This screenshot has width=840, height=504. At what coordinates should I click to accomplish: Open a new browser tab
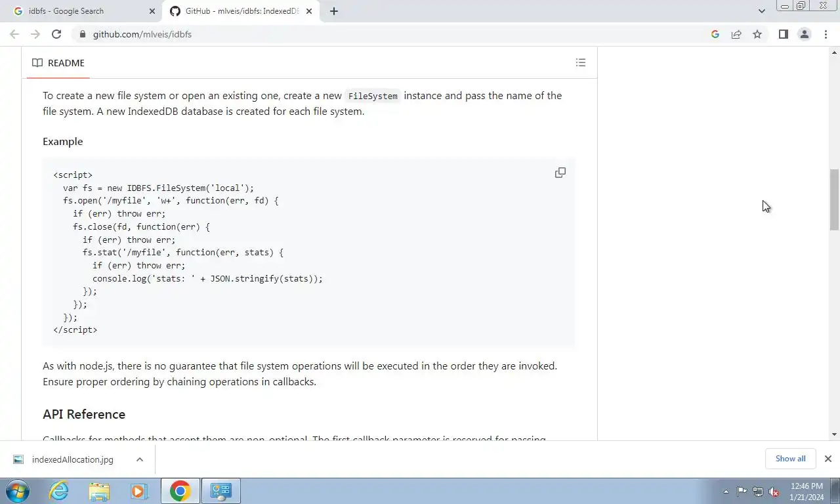click(333, 11)
